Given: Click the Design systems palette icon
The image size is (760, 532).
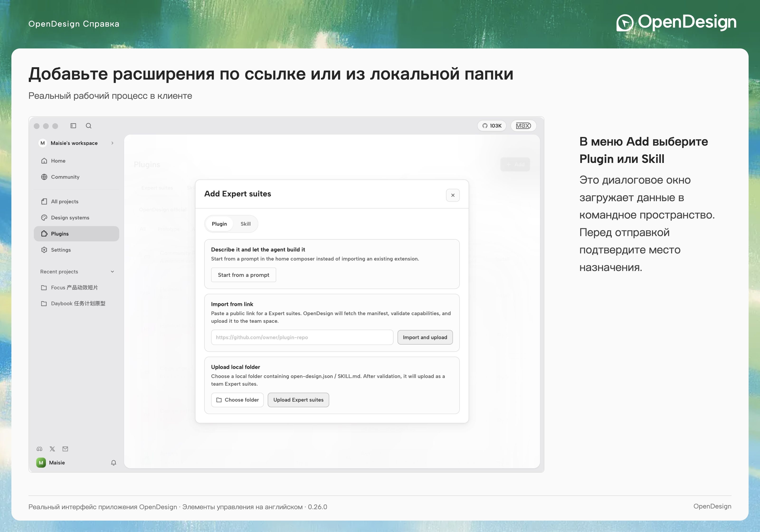Looking at the screenshot, I should [x=44, y=218].
